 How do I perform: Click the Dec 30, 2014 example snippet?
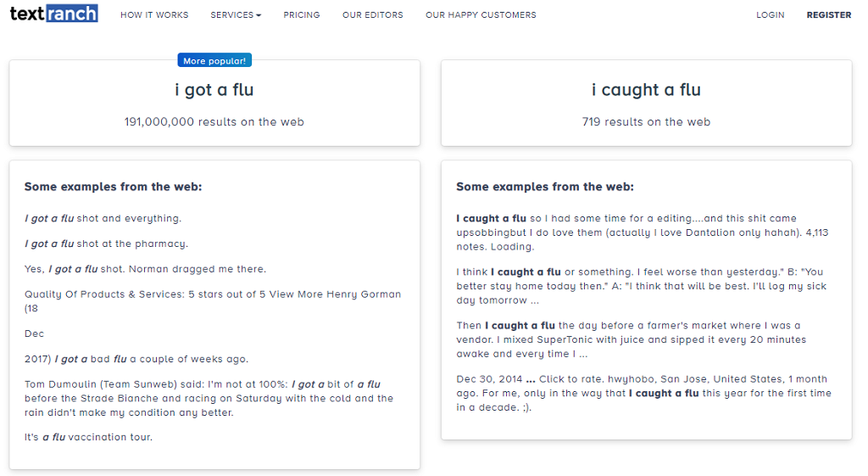pyautogui.click(x=644, y=394)
